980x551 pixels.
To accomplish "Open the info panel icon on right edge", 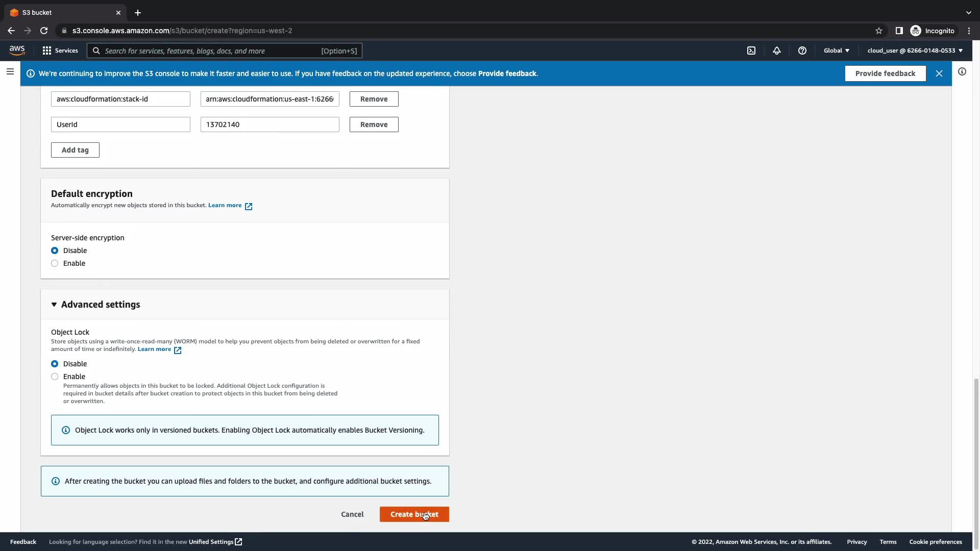I will point(962,71).
